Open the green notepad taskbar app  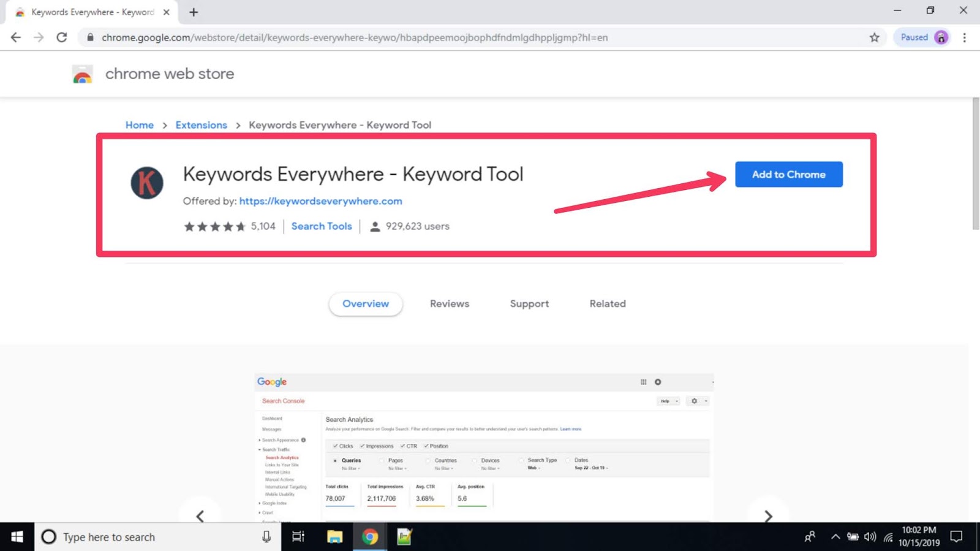pos(404,537)
